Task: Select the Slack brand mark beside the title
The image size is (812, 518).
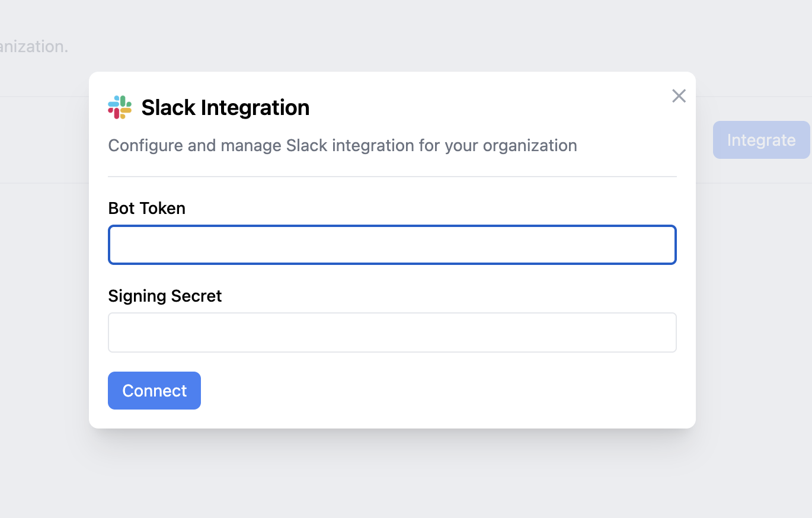Action: click(x=119, y=107)
